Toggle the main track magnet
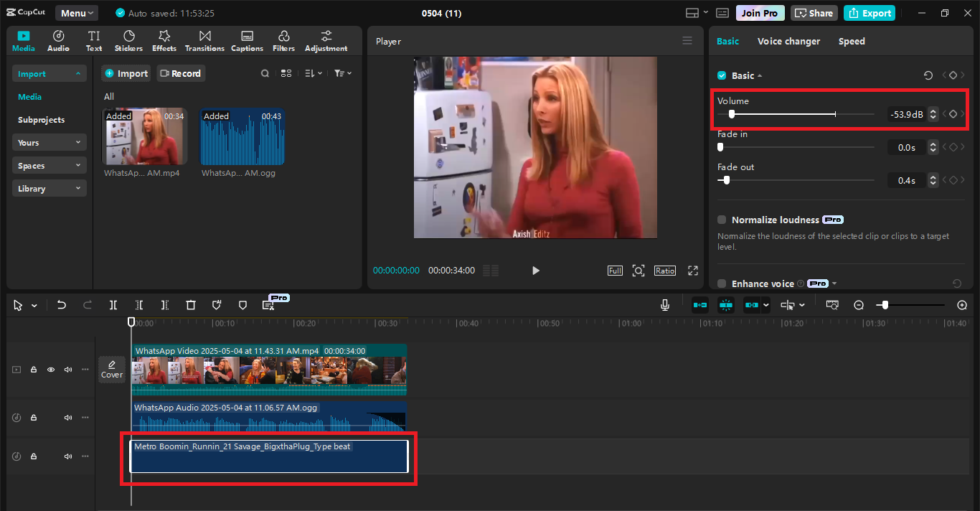The height and width of the screenshot is (511, 980). tap(700, 305)
